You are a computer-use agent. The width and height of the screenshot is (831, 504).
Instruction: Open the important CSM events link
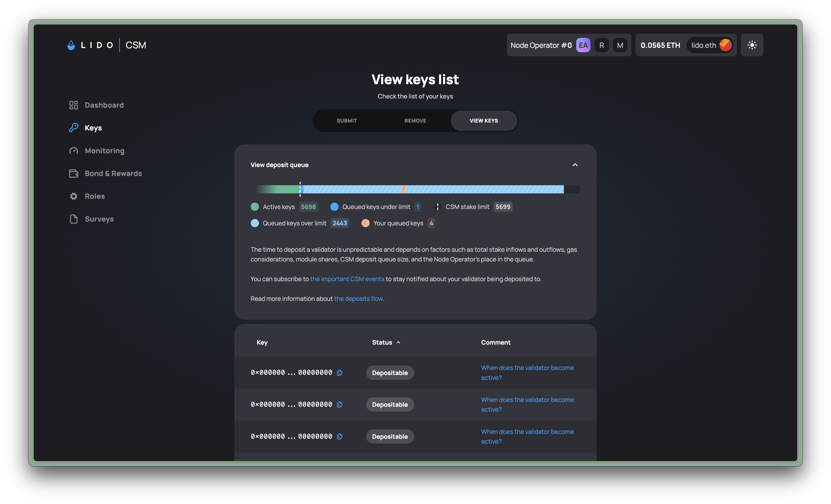(347, 279)
